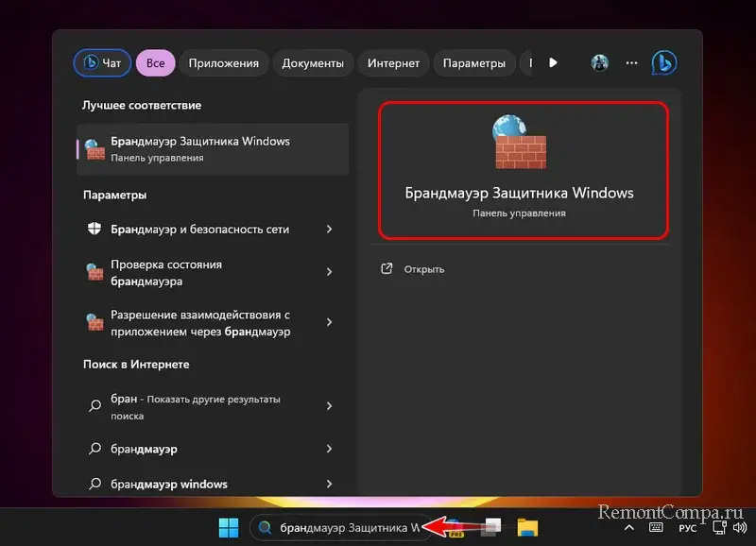Image resolution: width=756 pixels, height=546 pixels.
Task: Click the shield icon beside Брандмауэр и безопасность сети
Action: pos(94,229)
